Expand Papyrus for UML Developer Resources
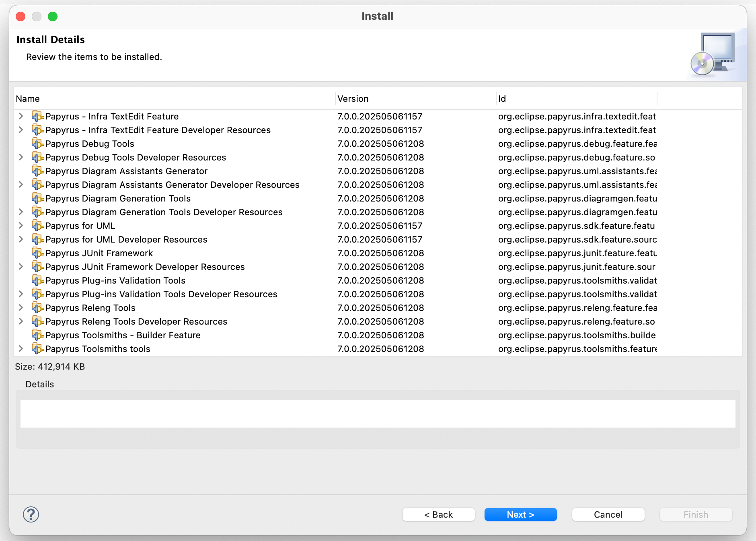756x541 pixels. (21, 239)
